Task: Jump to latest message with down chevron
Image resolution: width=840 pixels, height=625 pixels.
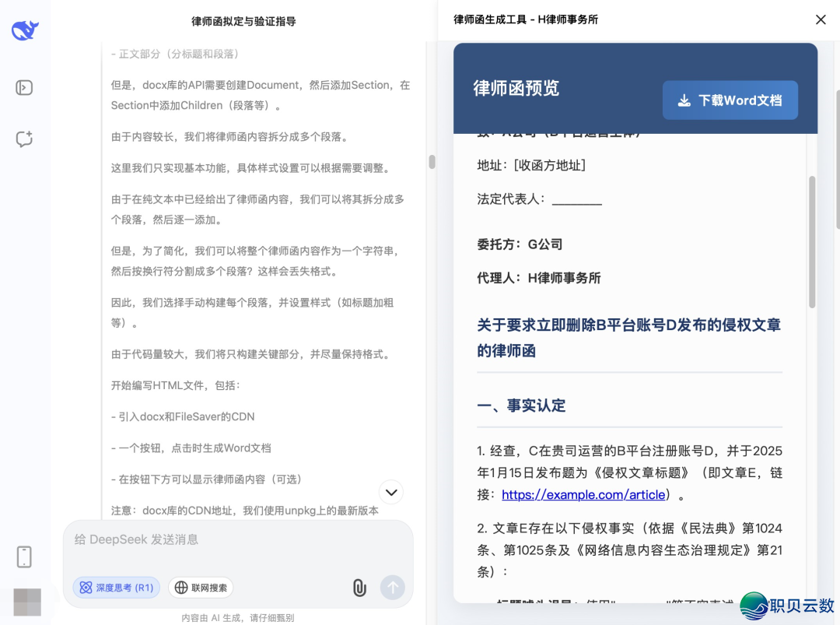Action: [391, 492]
